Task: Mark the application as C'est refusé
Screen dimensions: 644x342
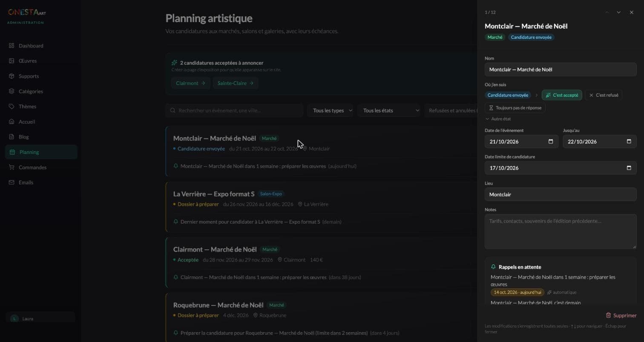Action: (x=604, y=95)
